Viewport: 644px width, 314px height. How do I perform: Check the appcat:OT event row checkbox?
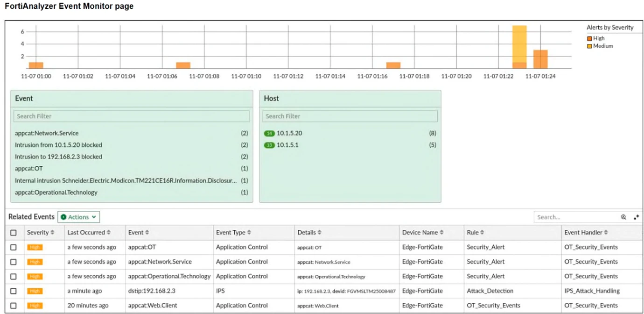pos(14,247)
